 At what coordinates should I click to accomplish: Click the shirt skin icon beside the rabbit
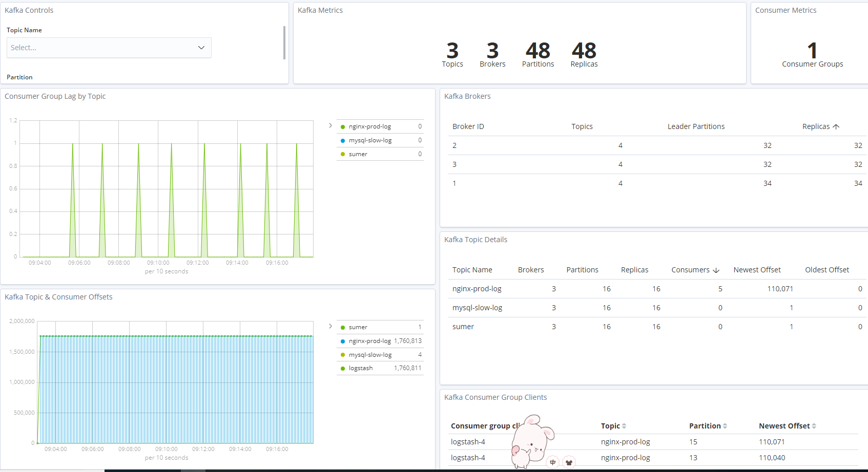coord(569,462)
